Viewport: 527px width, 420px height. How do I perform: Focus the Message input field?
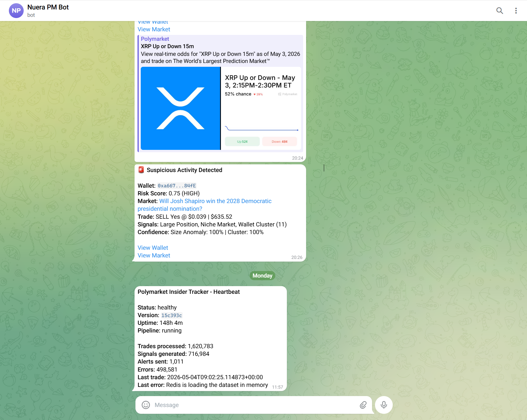click(x=254, y=405)
